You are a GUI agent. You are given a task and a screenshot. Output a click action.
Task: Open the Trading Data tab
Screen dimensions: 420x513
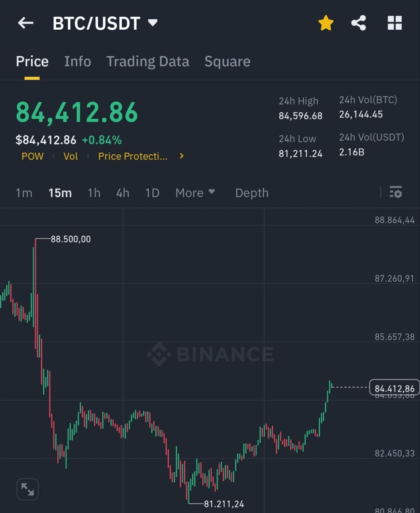click(148, 62)
